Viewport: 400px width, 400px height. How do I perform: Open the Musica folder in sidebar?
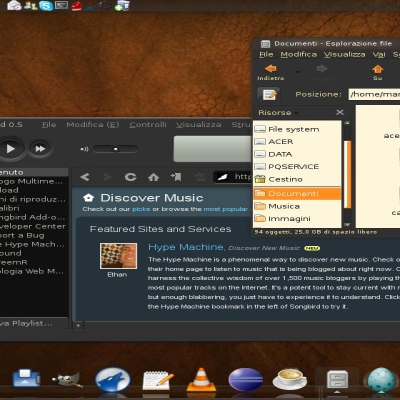(x=297, y=206)
